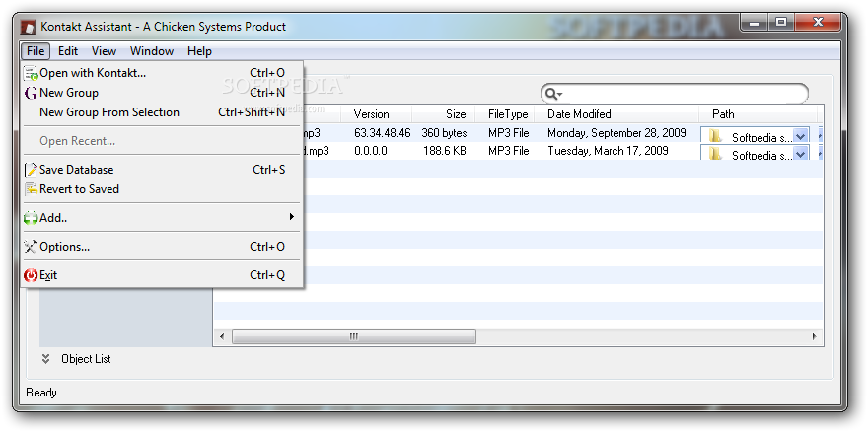The width and height of the screenshot is (868, 432).
Task: Click the FileType column header
Action: pyautogui.click(x=504, y=114)
